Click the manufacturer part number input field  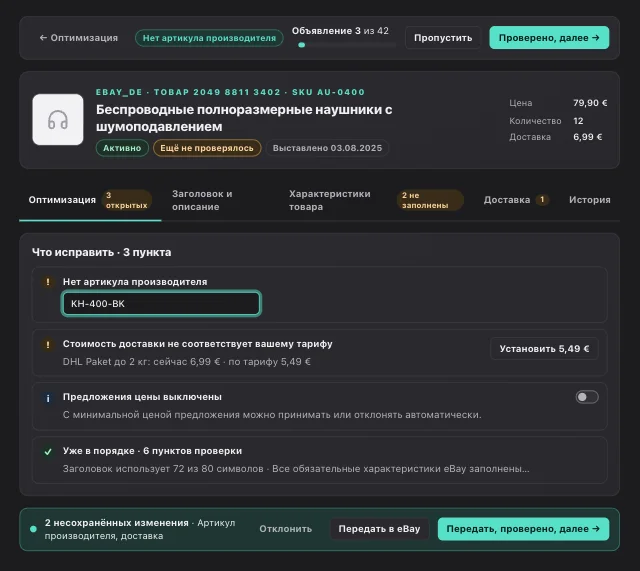(x=161, y=303)
